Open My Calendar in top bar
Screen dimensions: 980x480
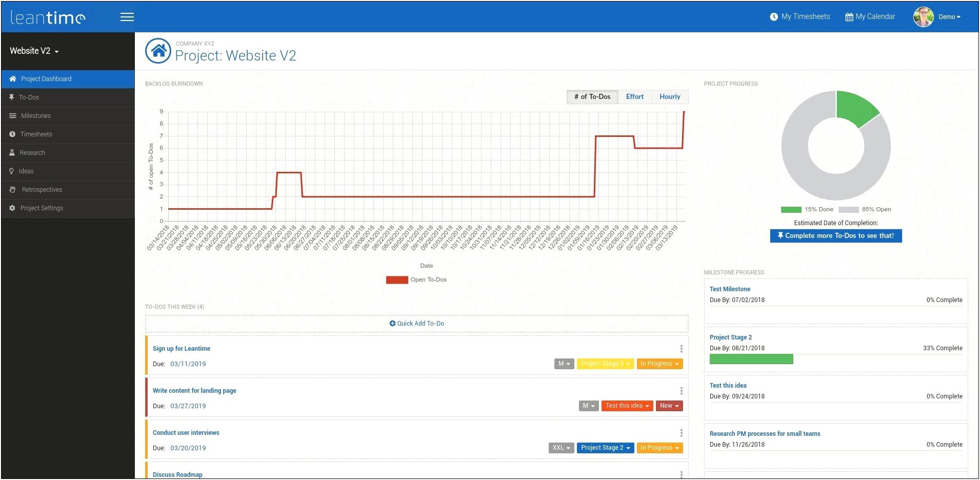tap(870, 16)
